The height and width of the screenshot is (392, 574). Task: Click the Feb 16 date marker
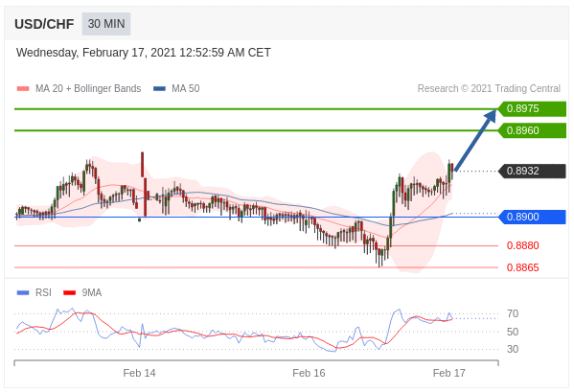pyautogui.click(x=309, y=373)
